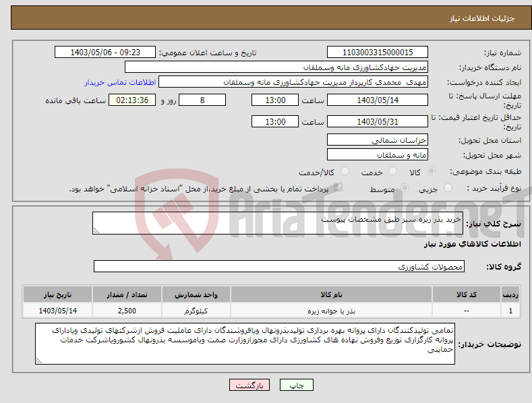Viewport: 532px width, 403px height.
Task: Click the delivery province field خراسان شمالی
Action: coord(378,139)
